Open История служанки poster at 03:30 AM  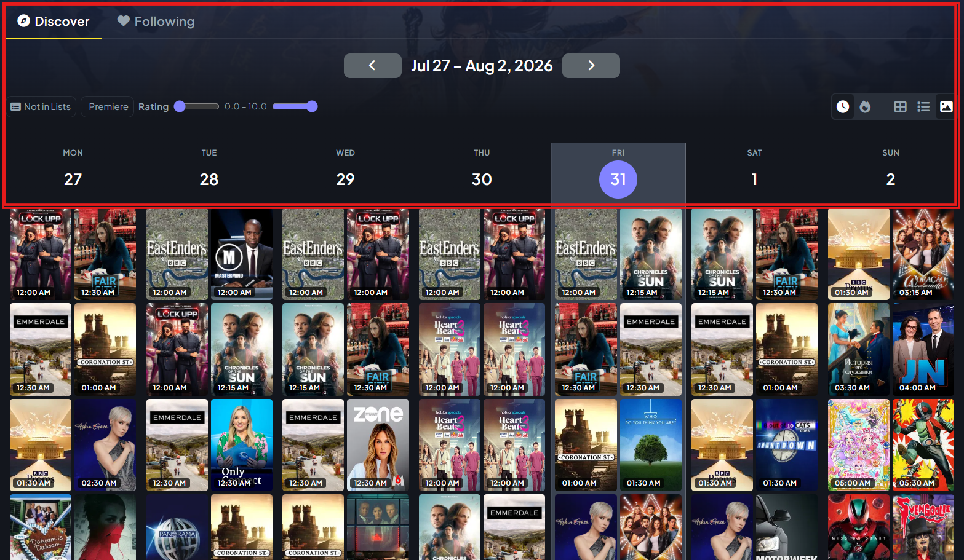(859, 349)
